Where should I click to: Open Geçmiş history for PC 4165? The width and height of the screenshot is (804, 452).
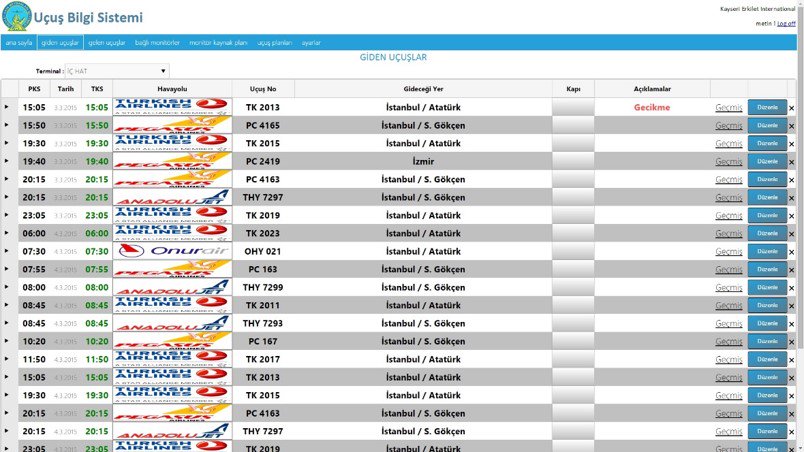729,126
